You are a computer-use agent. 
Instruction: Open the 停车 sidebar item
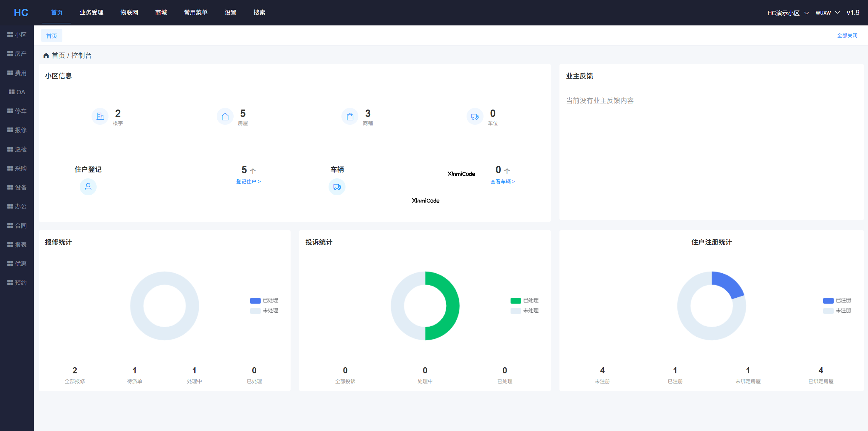point(17,111)
